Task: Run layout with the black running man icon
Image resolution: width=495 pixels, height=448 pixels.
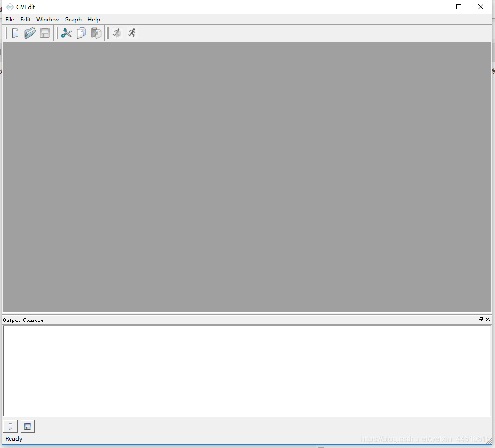Action: pos(132,33)
